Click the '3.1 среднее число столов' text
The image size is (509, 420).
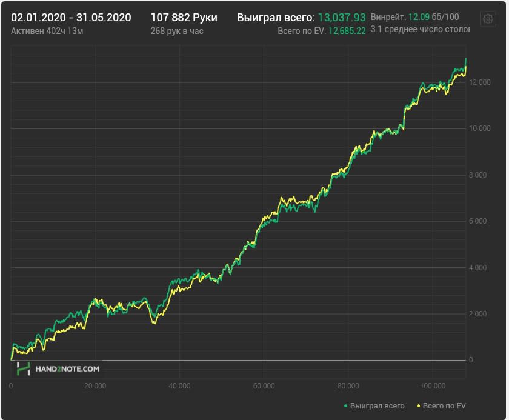[x=420, y=30]
